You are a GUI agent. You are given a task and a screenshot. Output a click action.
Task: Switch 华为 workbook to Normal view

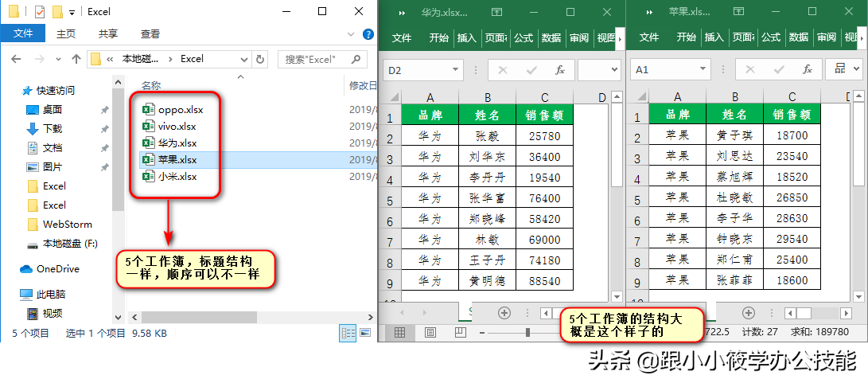tap(400, 332)
